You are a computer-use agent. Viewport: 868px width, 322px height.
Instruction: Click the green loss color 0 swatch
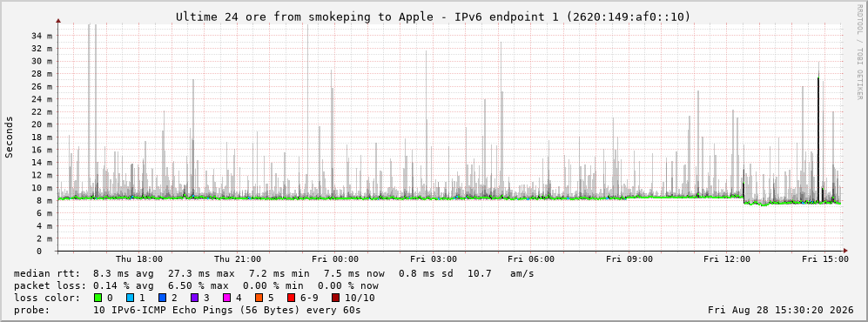click(x=98, y=298)
